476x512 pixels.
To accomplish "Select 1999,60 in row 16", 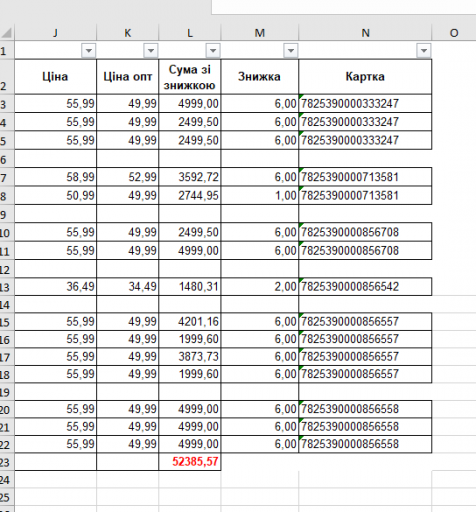I will tap(190, 339).
